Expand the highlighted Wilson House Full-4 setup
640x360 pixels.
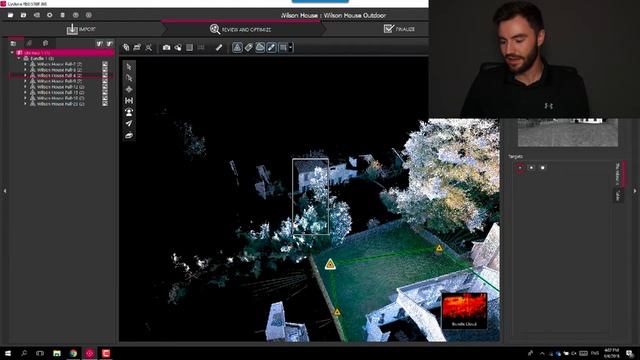tap(25, 76)
